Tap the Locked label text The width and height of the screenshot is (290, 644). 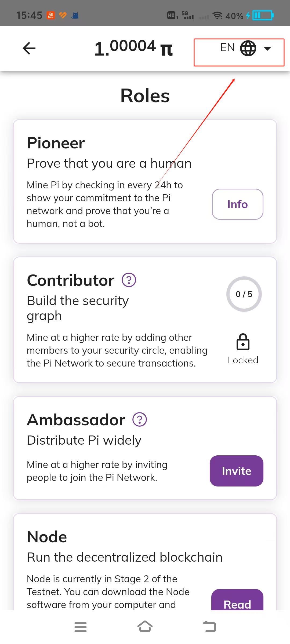pos(243,360)
